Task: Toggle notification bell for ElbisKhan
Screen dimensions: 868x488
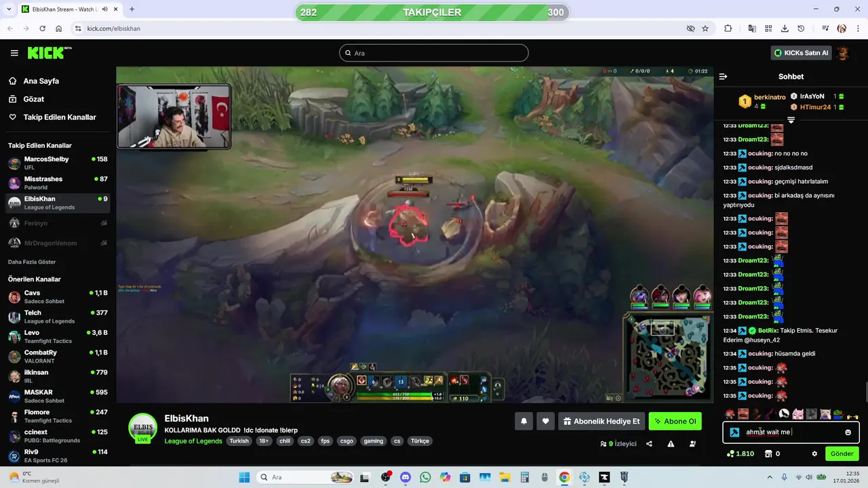Action: point(524,421)
